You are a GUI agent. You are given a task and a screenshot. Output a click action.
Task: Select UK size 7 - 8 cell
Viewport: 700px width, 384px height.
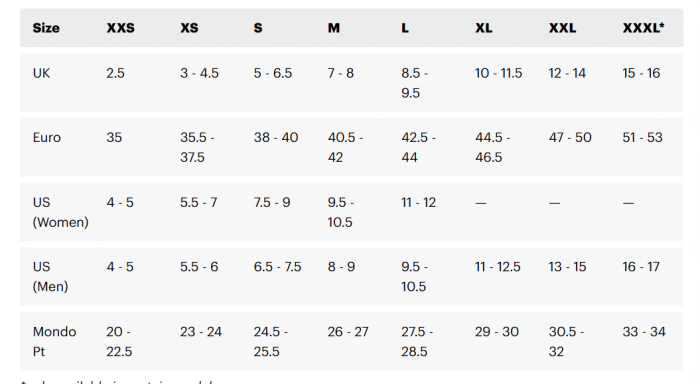tap(341, 73)
